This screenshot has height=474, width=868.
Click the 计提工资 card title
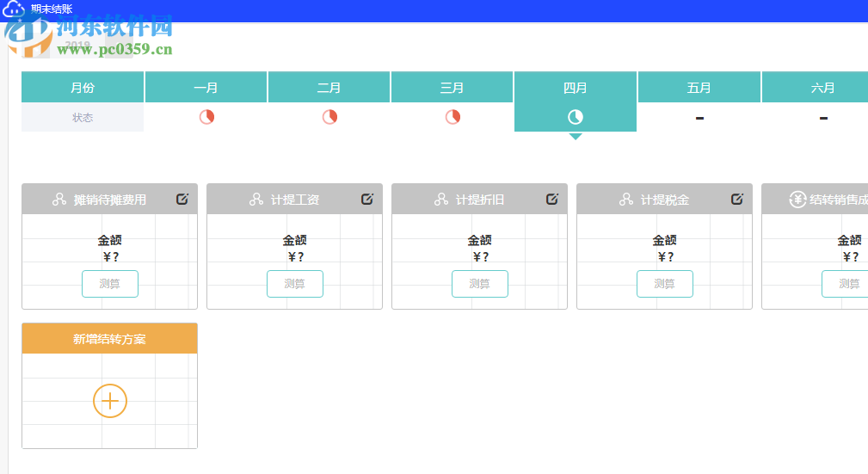(294, 200)
